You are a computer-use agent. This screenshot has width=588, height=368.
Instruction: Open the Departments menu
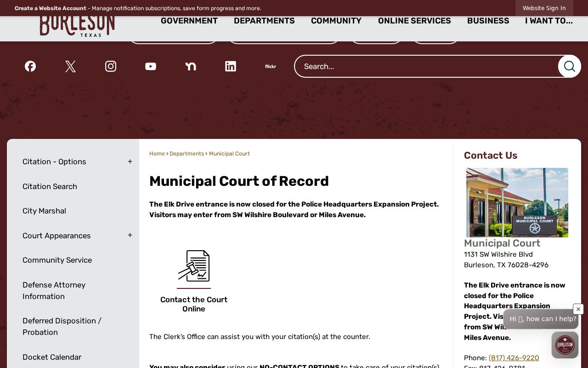pos(264,21)
